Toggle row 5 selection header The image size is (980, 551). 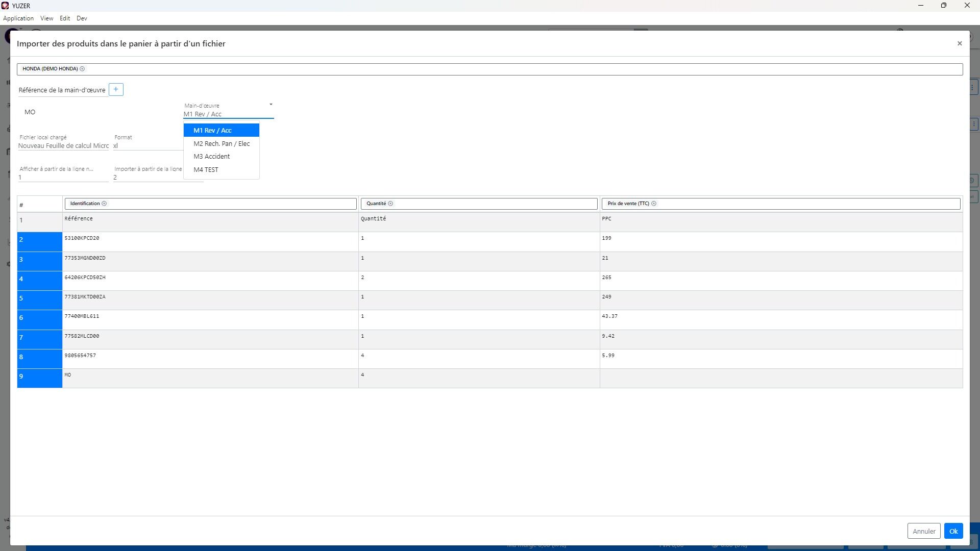[x=39, y=298]
